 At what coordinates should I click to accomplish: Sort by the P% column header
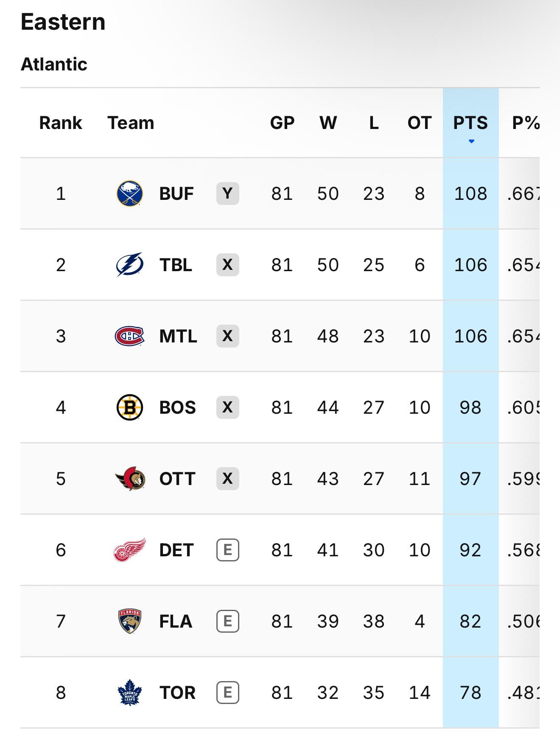[526, 123]
